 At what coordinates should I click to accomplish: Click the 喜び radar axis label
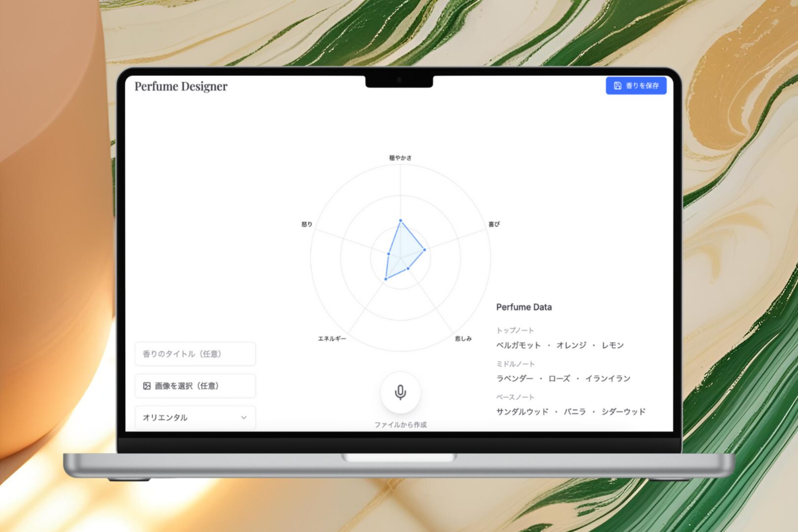click(x=494, y=224)
